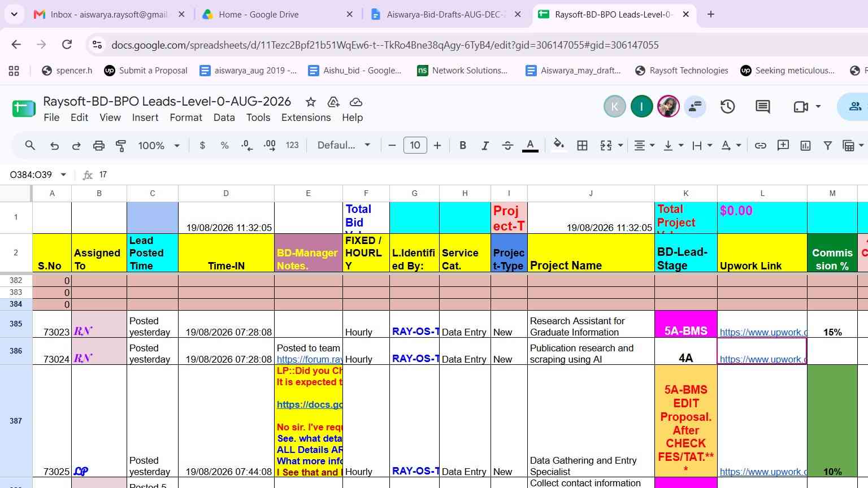Click the font size input field
The height and width of the screenshot is (488, 868).
click(415, 146)
